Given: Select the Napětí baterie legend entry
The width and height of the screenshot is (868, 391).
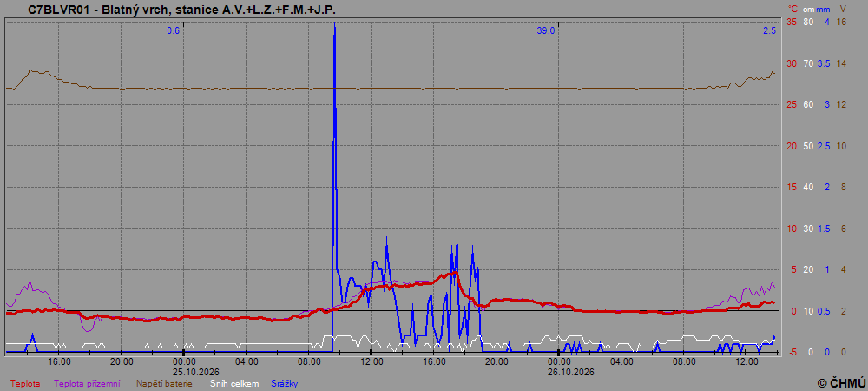Looking at the screenshot, I should coord(164,383).
